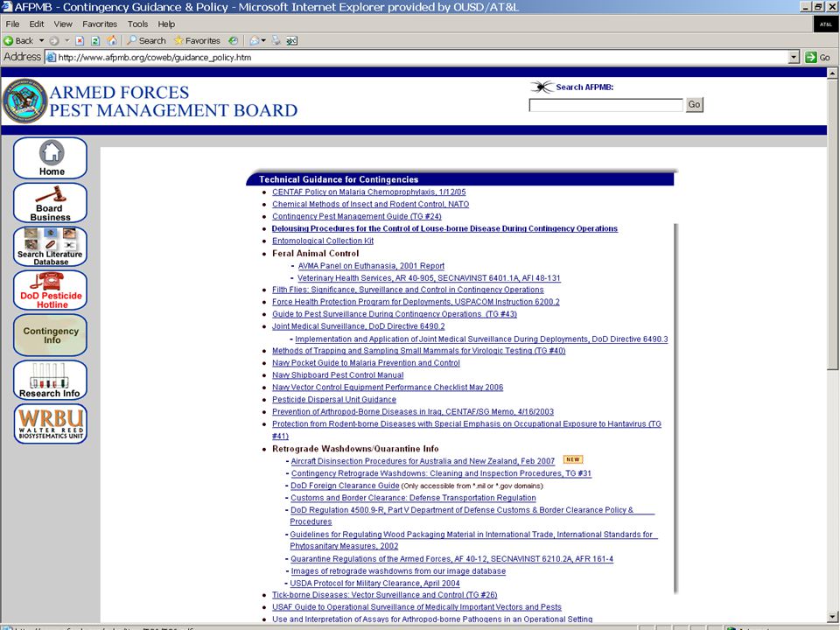
Task: Click the vertical scrollbar up arrow
Action: click(x=832, y=73)
